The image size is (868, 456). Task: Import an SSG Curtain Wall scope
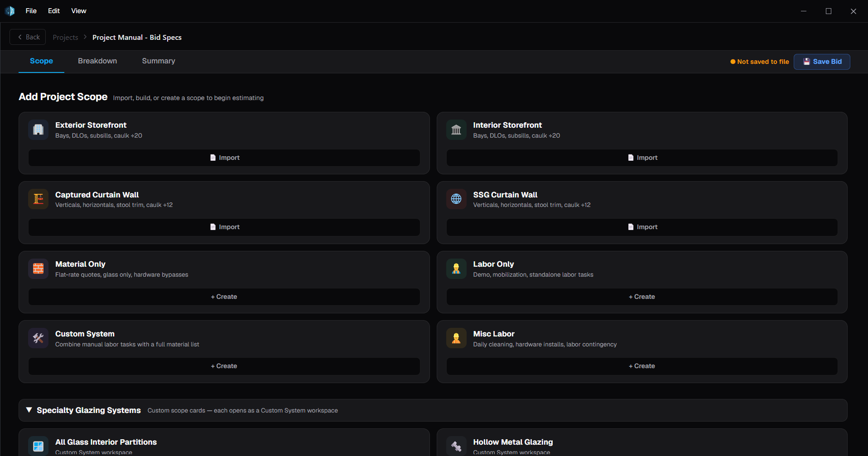642,227
